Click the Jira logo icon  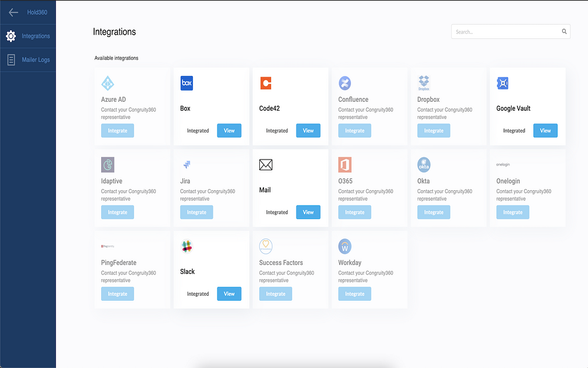[187, 164]
